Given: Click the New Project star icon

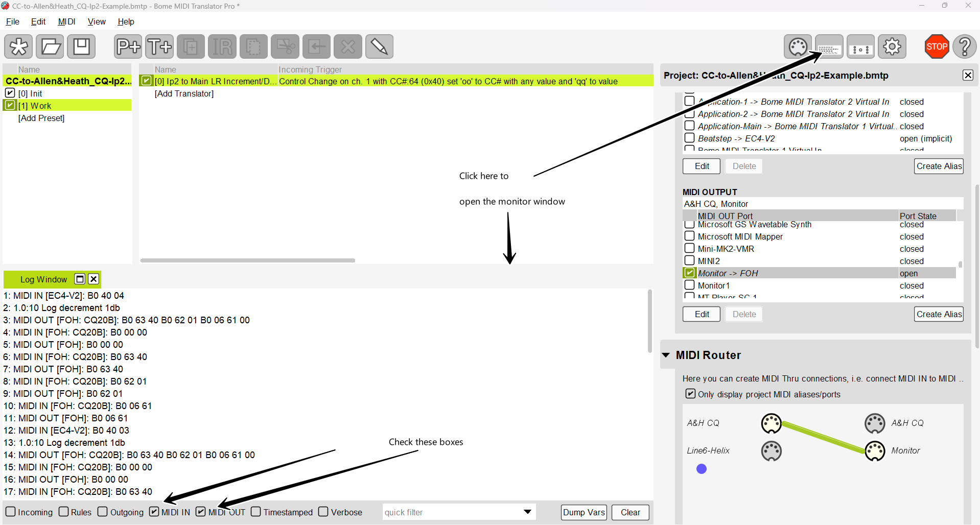Looking at the screenshot, I should (19, 47).
